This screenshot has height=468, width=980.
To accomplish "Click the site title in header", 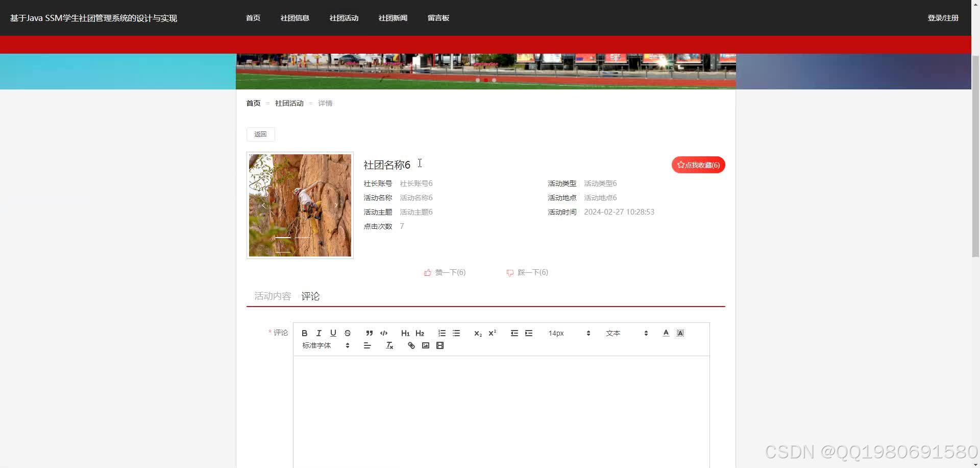I will [x=93, y=18].
